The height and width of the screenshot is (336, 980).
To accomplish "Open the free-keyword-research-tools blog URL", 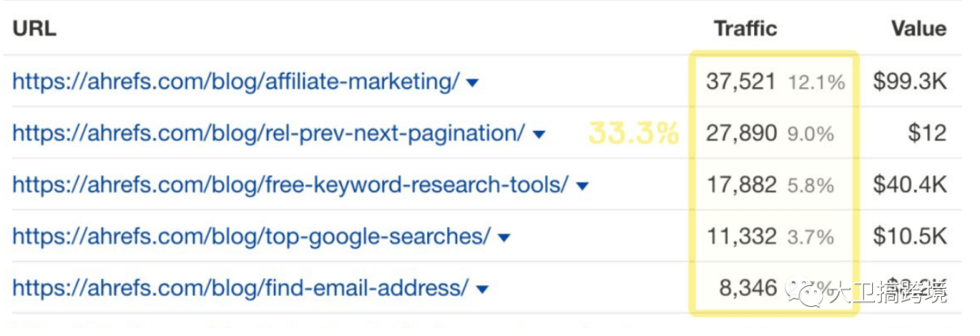I will coord(290,185).
